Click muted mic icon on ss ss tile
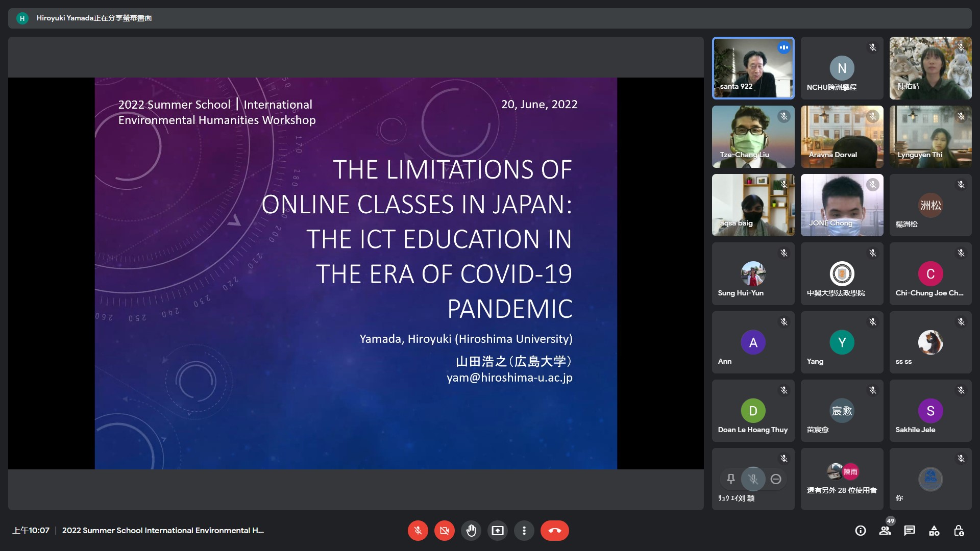The height and width of the screenshot is (551, 980). (x=961, y=322)
